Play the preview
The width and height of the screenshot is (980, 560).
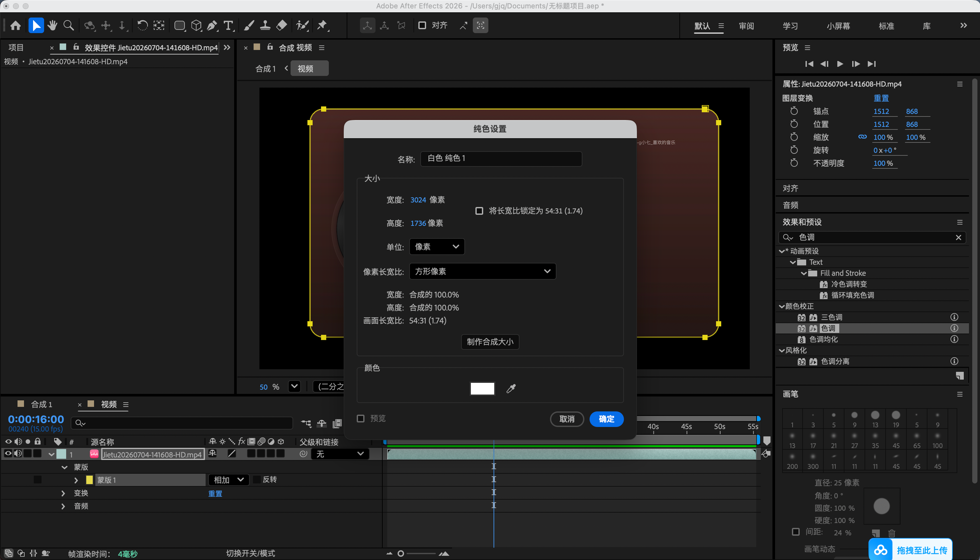840,64
